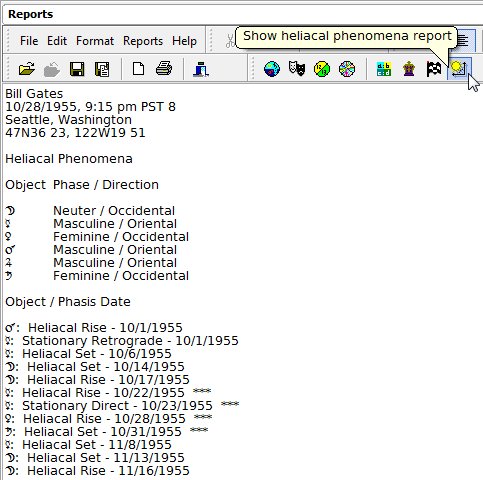Image resolution: width=483 pixels, height=480 pixels.
Task: Click the floppy disk save icon
Action: pos(77,69)
